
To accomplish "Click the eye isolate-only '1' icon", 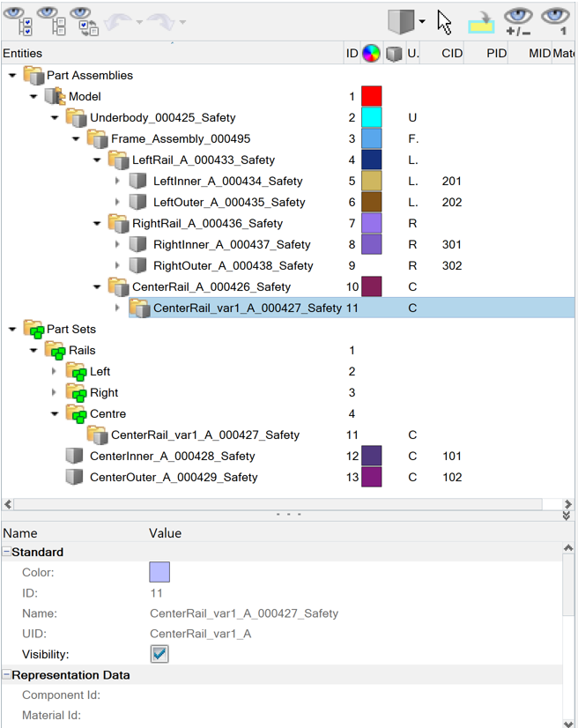I will [x=555, y=20].
